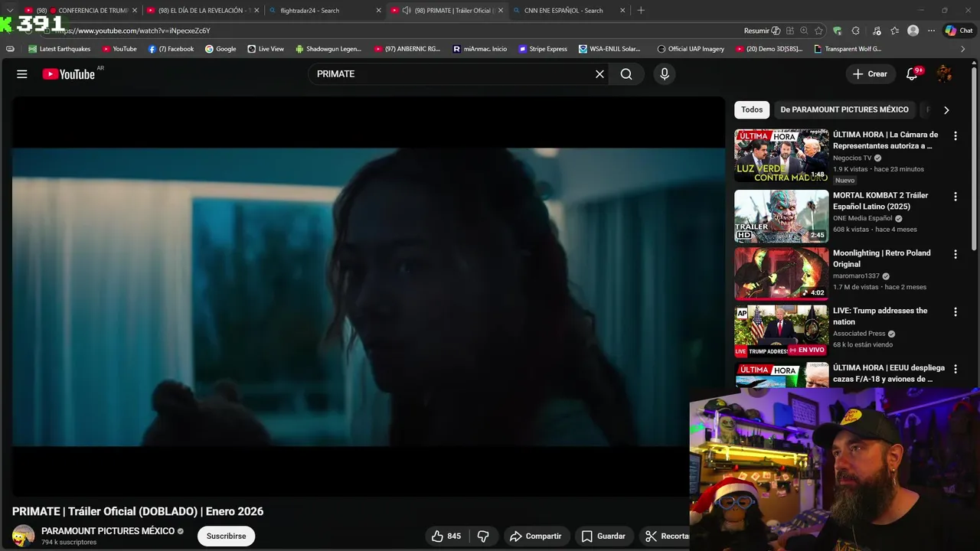Image resolution: width=980 pixels, height=551 pixels.
Task: Subscribe with the Suscribirse button
Action: click(226, 536)
